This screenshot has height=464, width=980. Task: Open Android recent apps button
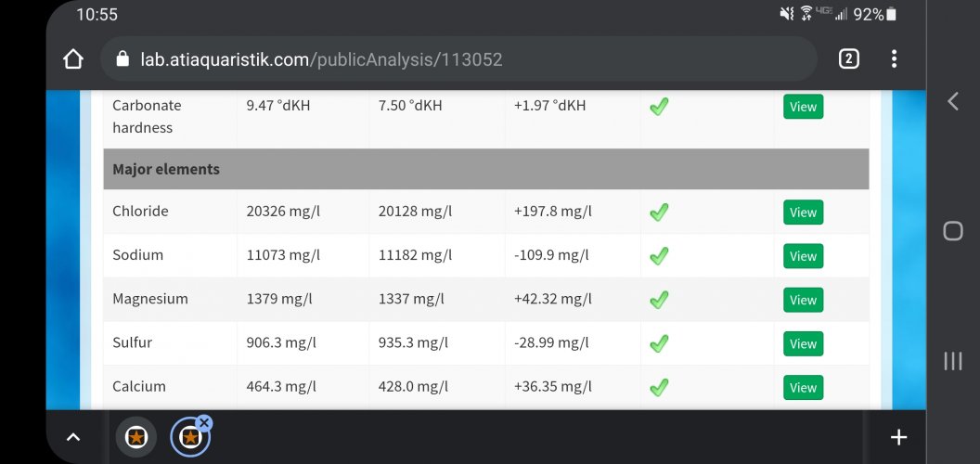[x=953, y=361]
